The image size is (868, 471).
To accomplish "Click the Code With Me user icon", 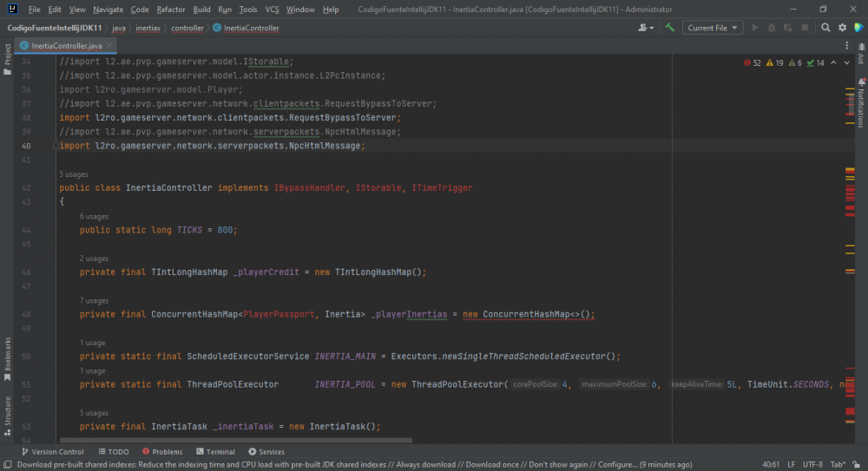I will 644,28.
